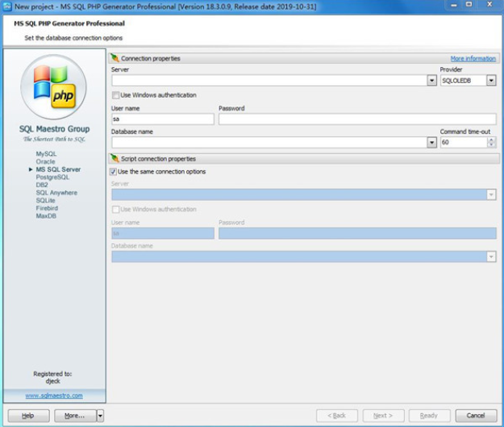The height and width of the screenshot is (427, 504).
Task: Expand the Provider SQLOLEDB dropdown
Action: point(491,81)
